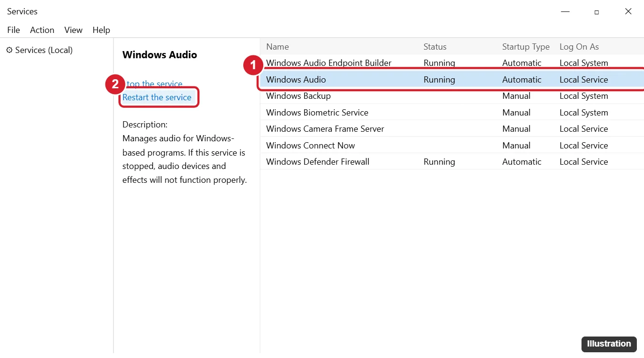Click the 'Restart the service' link
Viewport: 644px width, 358px height.
pyautogui.click(x=157, y=97)
